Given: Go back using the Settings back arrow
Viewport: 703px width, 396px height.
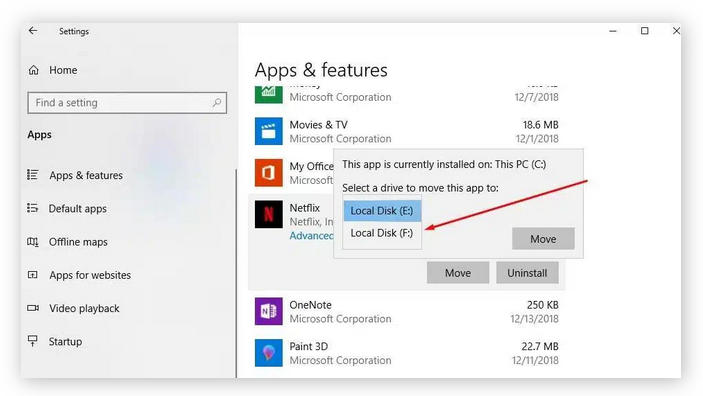Looking at the screenshot, I should (33, 30).
